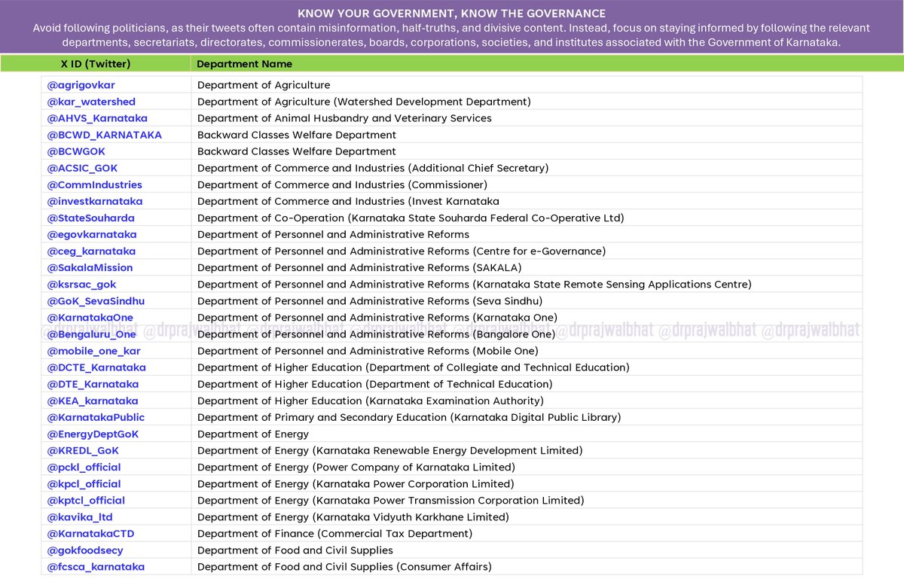The height and width of the screenshot is (588, 904).
Task: Open the @pckl_official handle
Action: coord(84,467)
